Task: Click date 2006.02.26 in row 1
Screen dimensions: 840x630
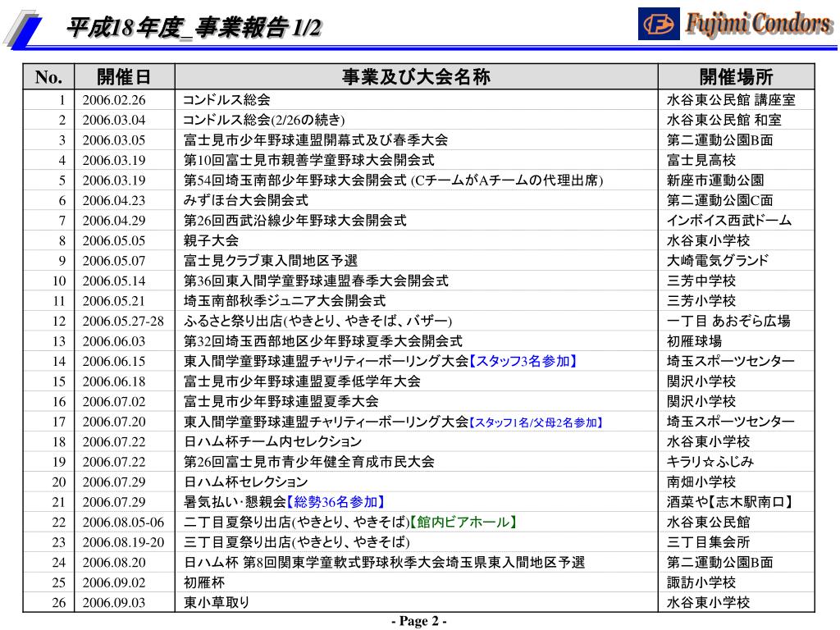Action: pyautogui.click(x=113, y=100)
